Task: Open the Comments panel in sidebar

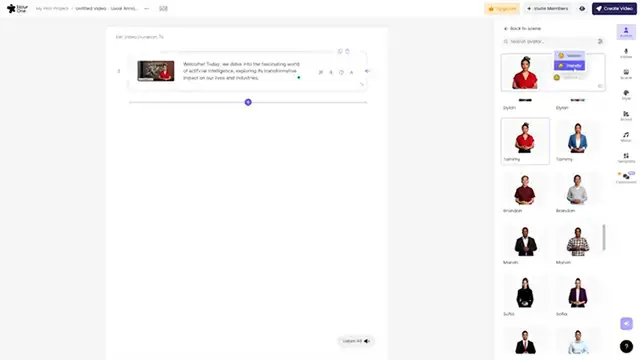Action: point(626,178)
